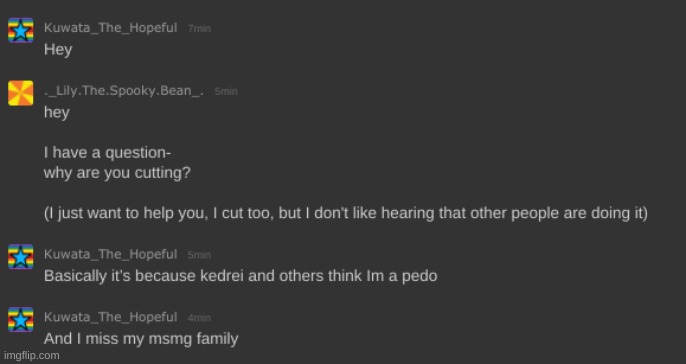The width and height of the screenshot is (686, 364).
Task: Open the Kuwata_The_Hopeful profile from the first message
Action: pyautogui.click(x=111, y=28)
